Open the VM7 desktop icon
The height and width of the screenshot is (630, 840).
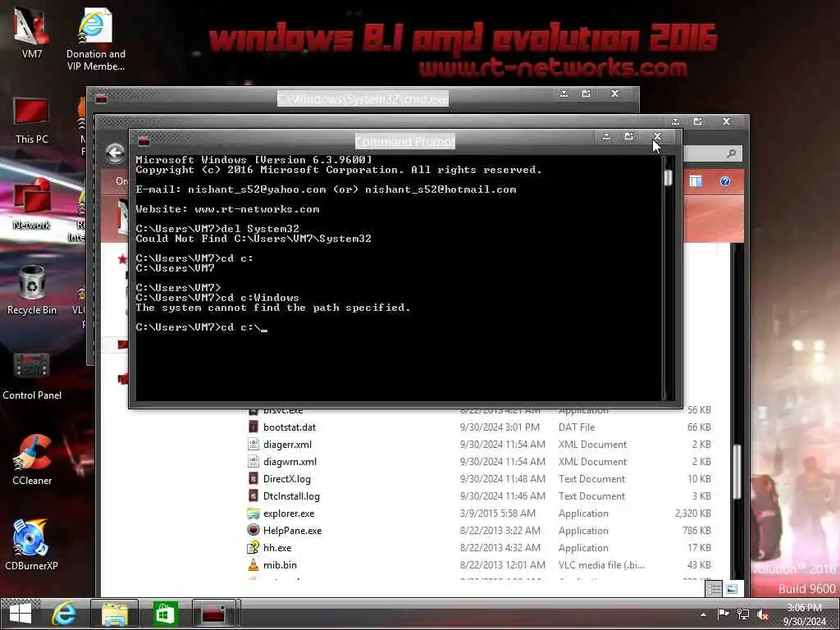pos(32,32)
